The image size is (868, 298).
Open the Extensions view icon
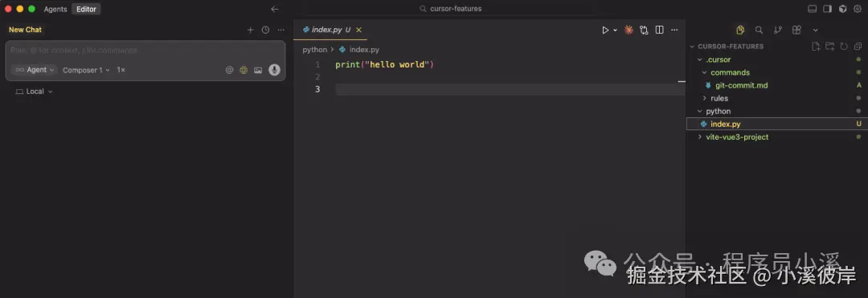796,30
